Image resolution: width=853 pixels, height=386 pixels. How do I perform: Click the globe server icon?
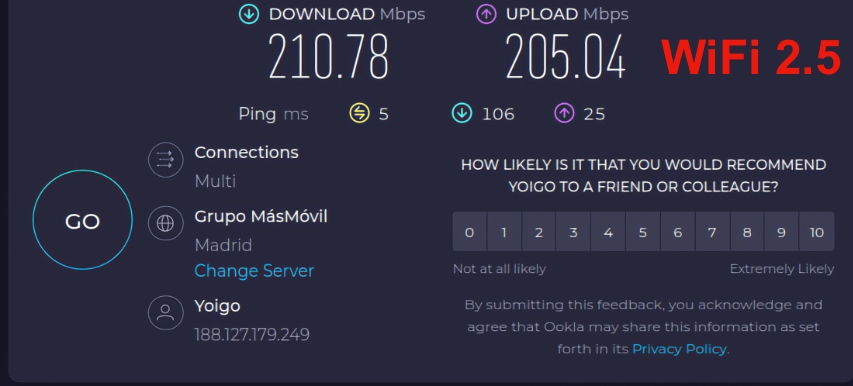(x=165, y=223)
